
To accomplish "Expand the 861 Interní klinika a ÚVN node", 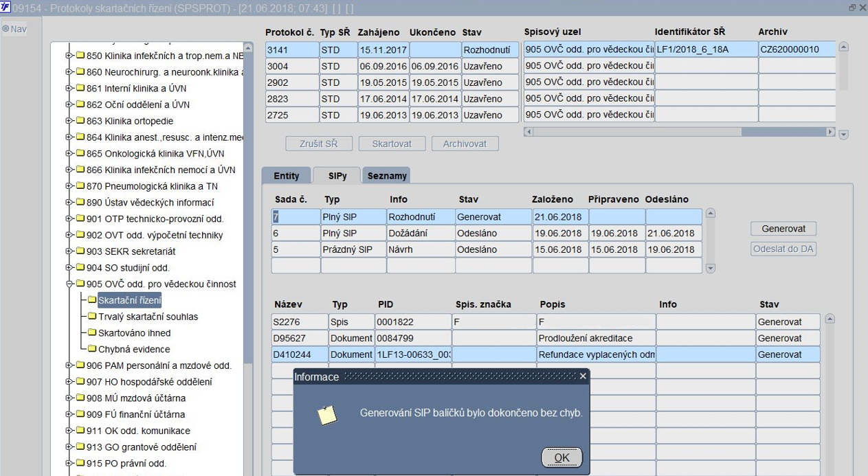I will 69,89.
